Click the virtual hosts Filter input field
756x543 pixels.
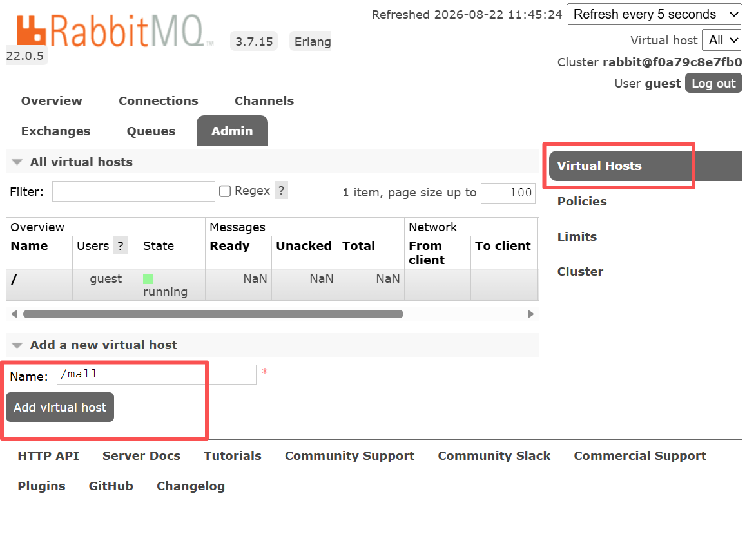[x=133, y=191]
